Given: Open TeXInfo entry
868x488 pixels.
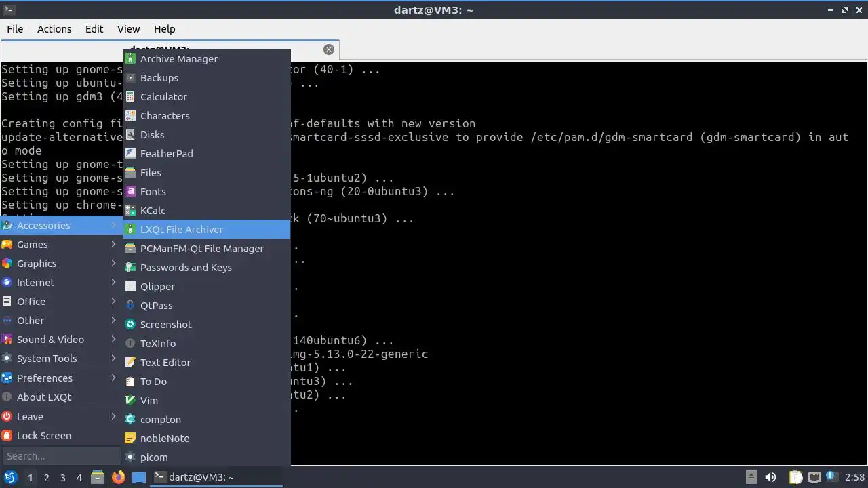Looking at the screenshot, I should click(207, 344).
